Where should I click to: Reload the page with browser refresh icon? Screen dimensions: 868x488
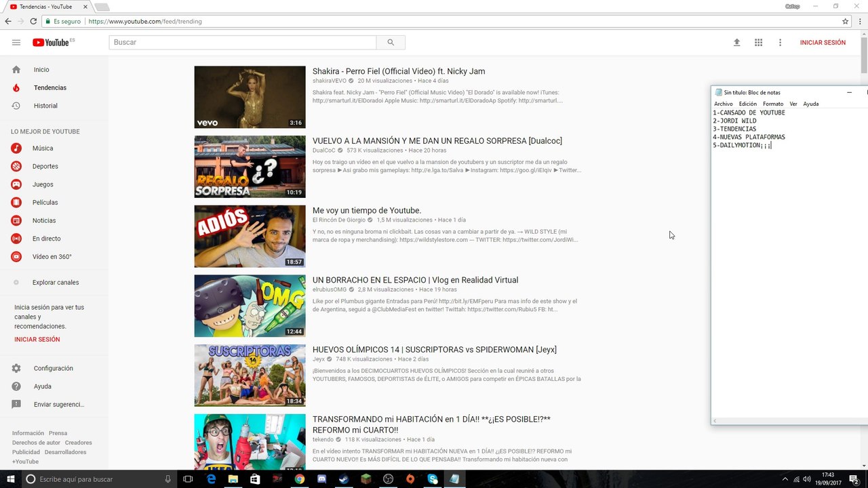coord(33,21)
